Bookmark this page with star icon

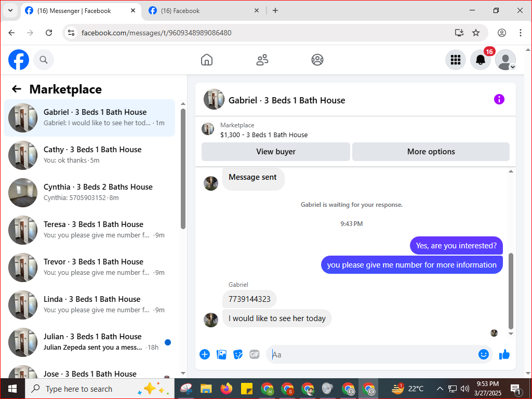(x=476, y=33)
